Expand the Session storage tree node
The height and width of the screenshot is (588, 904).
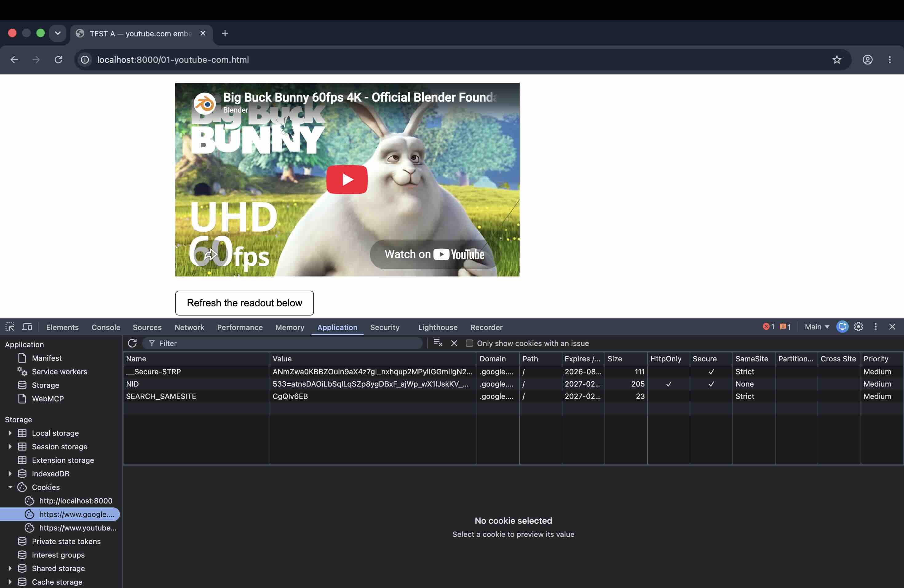(x=10, y=446)
